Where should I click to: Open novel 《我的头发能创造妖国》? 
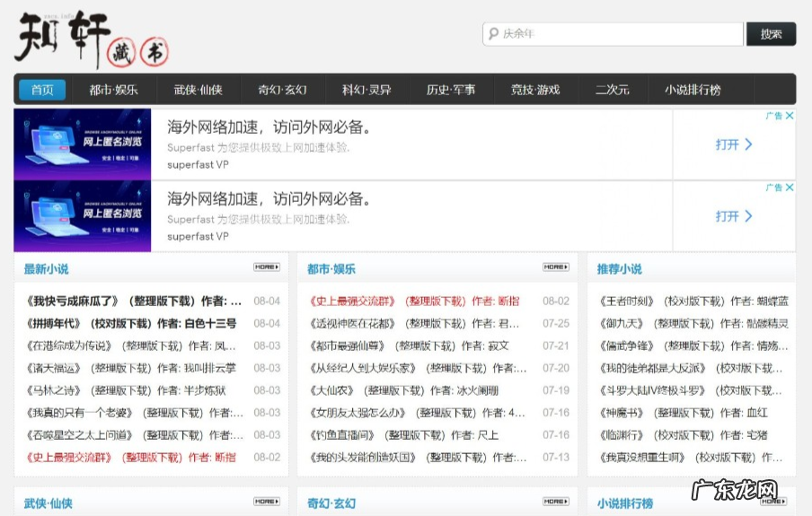(x=418, y=457)
